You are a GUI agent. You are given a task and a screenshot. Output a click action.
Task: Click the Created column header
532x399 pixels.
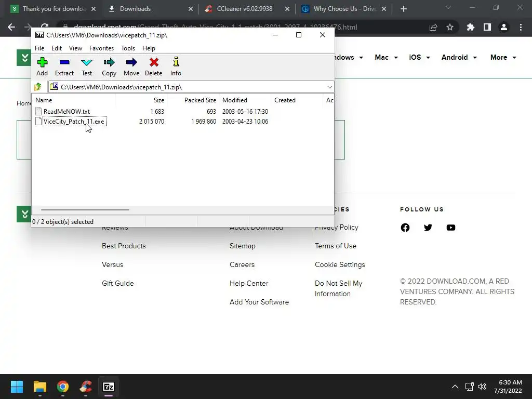pyautogui.click(x=297, y=100)
